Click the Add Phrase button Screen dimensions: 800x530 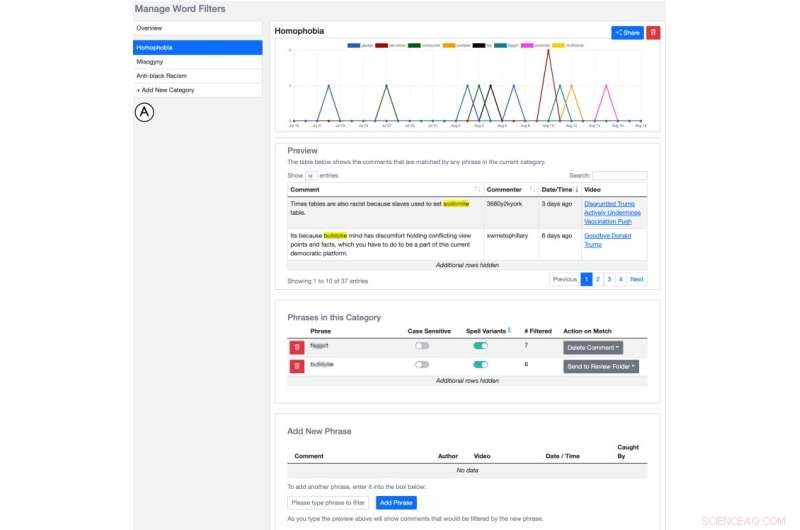[396, 503]
